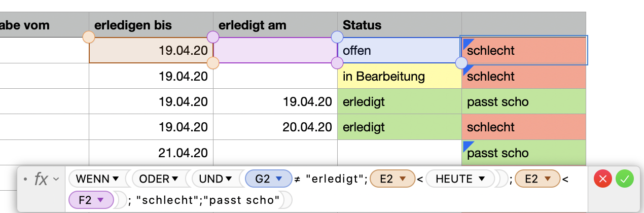Image resolution: width=644 pixels, height=213 pixels.
Task: Accept formula with green checkmark button
Action: [624, 179]
